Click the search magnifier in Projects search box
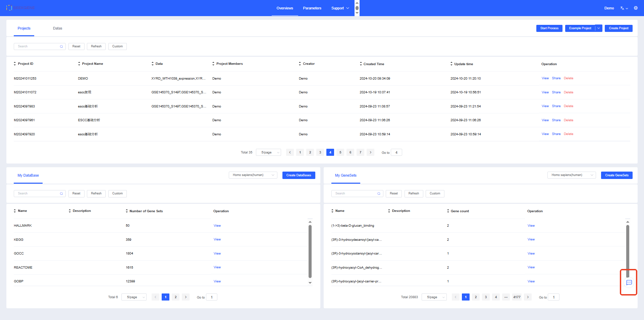644x320 pixels. click(61, 47)
